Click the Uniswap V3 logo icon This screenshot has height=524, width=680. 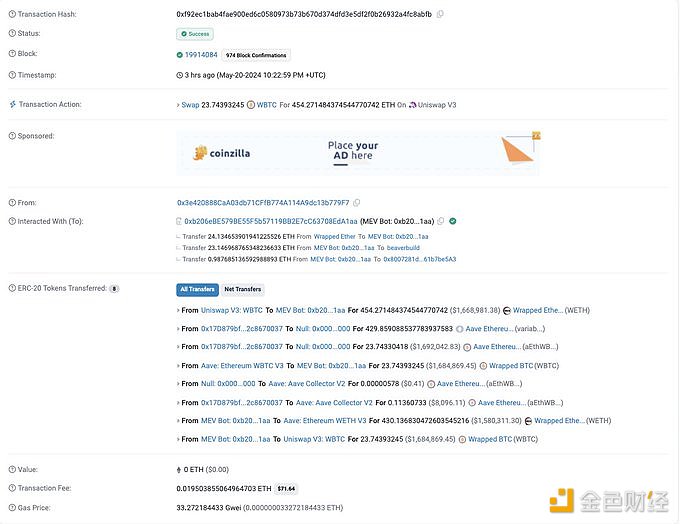413,104
